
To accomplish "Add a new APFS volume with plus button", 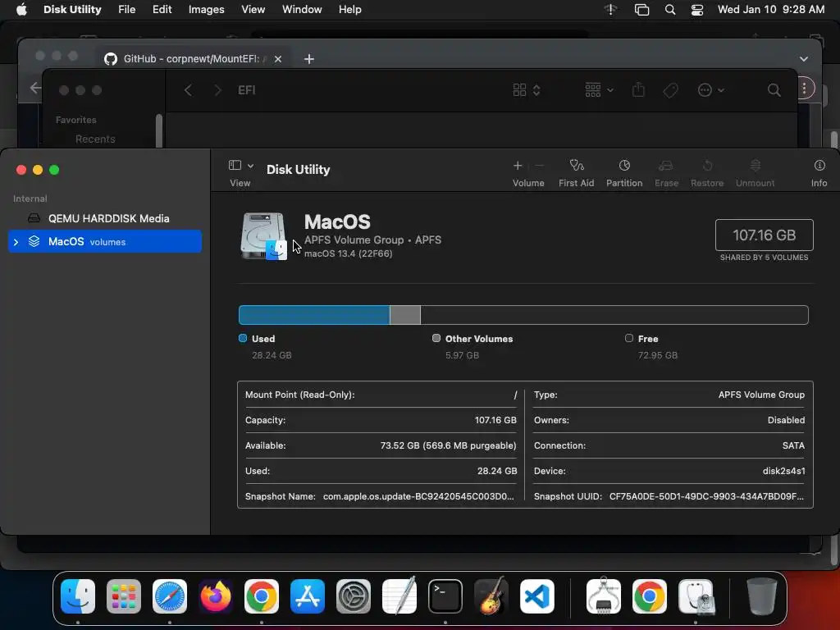I will coord(518,166).
